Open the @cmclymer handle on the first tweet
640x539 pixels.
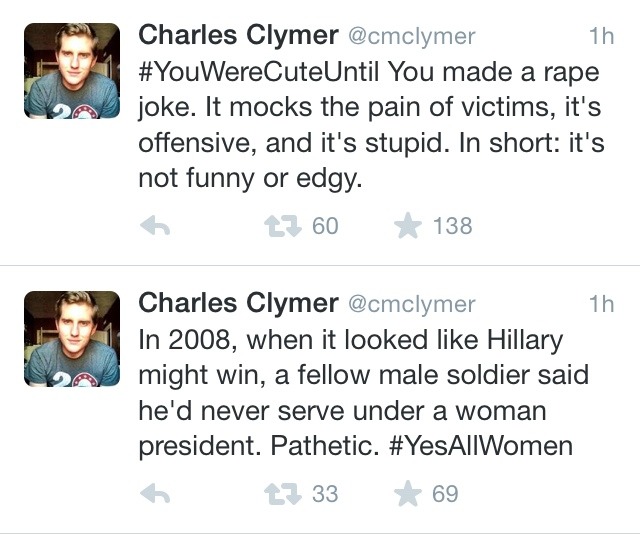coord(411,36)
